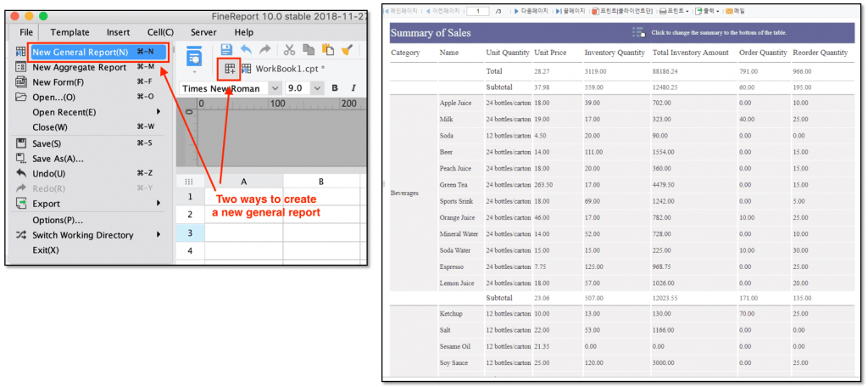This screenshot has width=868, height=387.
Task: Select column header A in spreadsheet
Action: [x=243, y=182]
